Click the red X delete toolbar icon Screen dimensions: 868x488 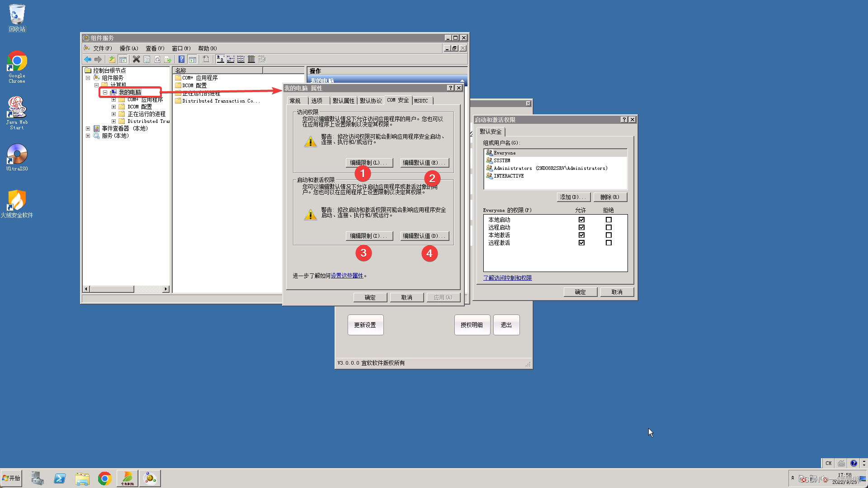point(136,59)
